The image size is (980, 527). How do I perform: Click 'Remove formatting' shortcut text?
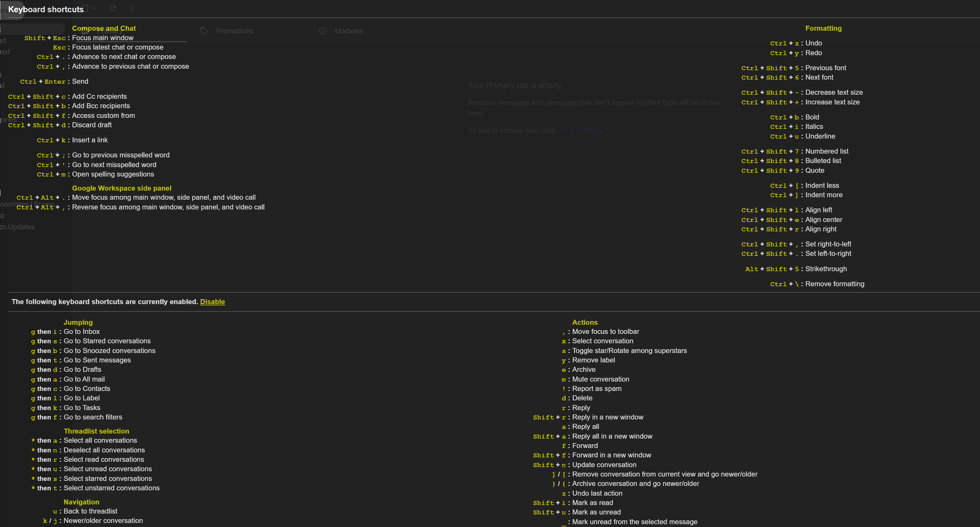pyautogui.click(x=835, y=284)
